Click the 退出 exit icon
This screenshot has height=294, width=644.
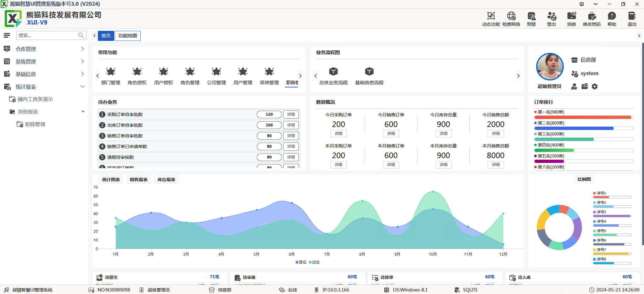(x=632, y=16)
